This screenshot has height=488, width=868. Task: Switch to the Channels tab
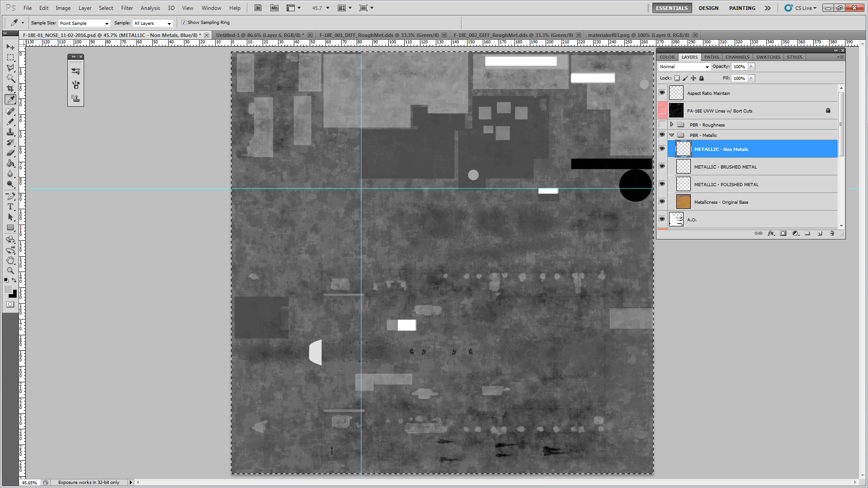737,57
